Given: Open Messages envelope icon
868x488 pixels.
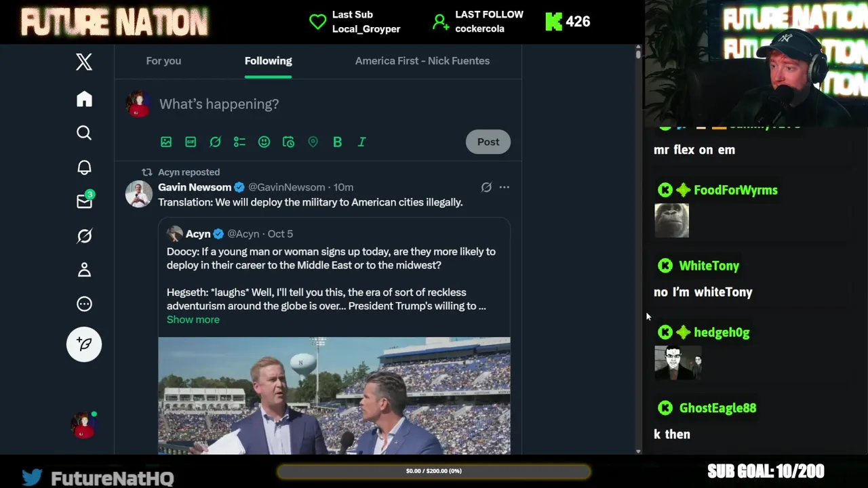Looking at the screenshot, I should coord(84,201).
